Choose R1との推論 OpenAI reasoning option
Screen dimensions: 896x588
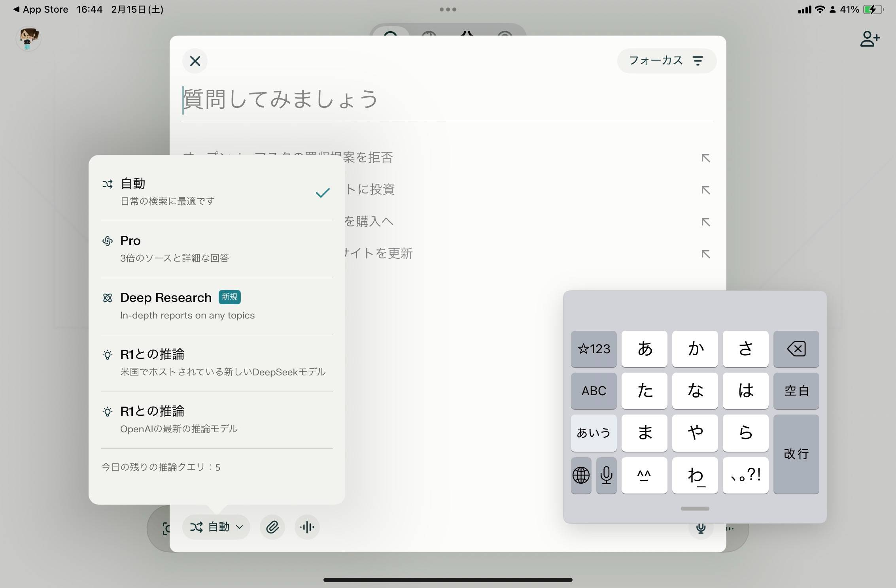(x=217, y=420)
